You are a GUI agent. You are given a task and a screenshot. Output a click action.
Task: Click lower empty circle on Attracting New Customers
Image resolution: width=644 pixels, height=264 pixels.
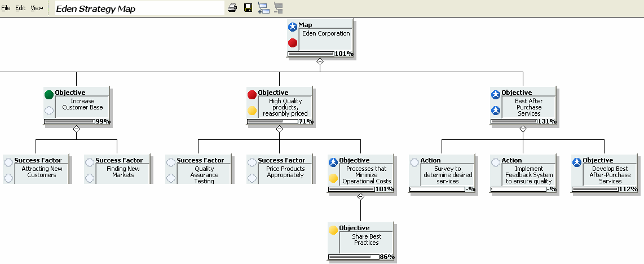(x=8, y=178)
